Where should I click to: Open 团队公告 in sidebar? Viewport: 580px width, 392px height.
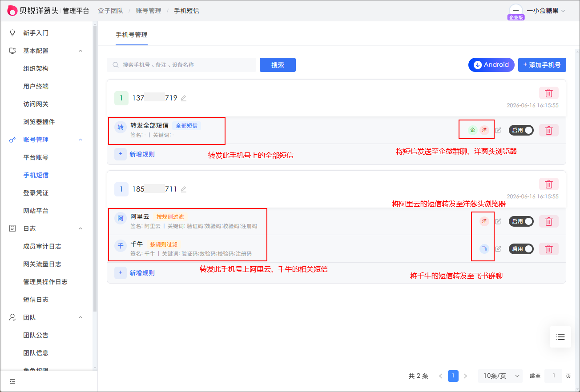[36, 335]
